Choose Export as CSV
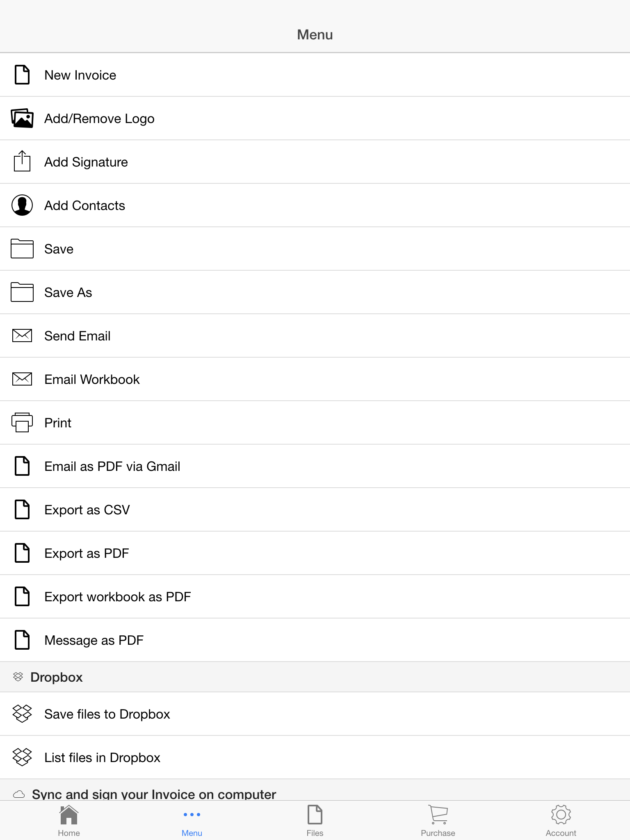 coord(315,509)
